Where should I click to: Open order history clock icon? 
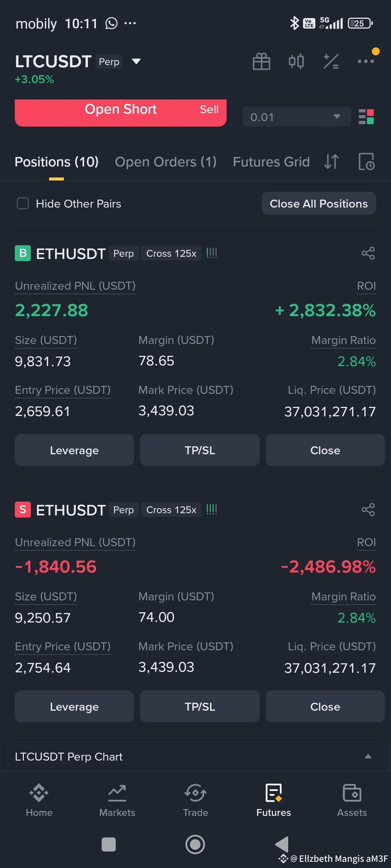[x=366, y=162]
